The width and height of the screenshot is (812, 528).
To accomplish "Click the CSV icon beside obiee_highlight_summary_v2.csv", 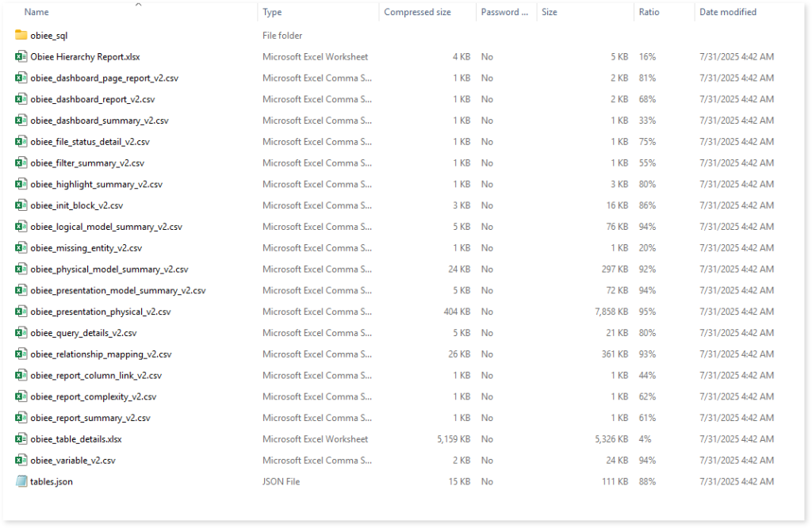I will [21, 184].
